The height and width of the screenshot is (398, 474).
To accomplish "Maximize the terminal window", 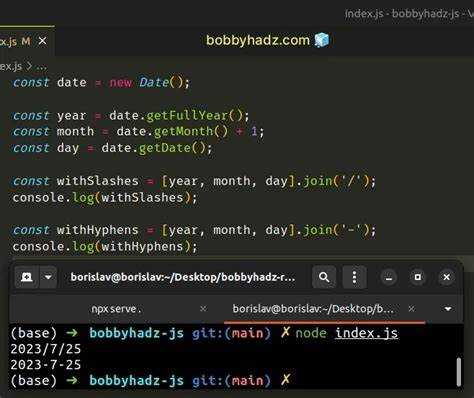I will 418,277.
